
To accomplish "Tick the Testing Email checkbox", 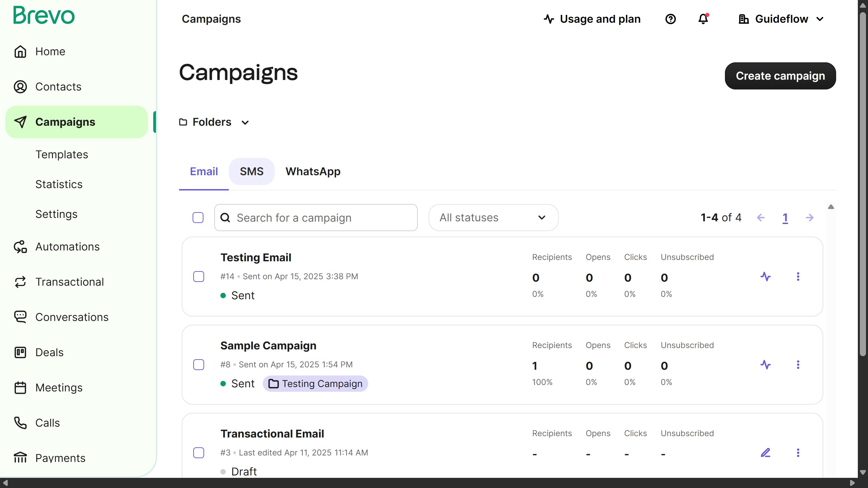I will [x=199, y=277].
